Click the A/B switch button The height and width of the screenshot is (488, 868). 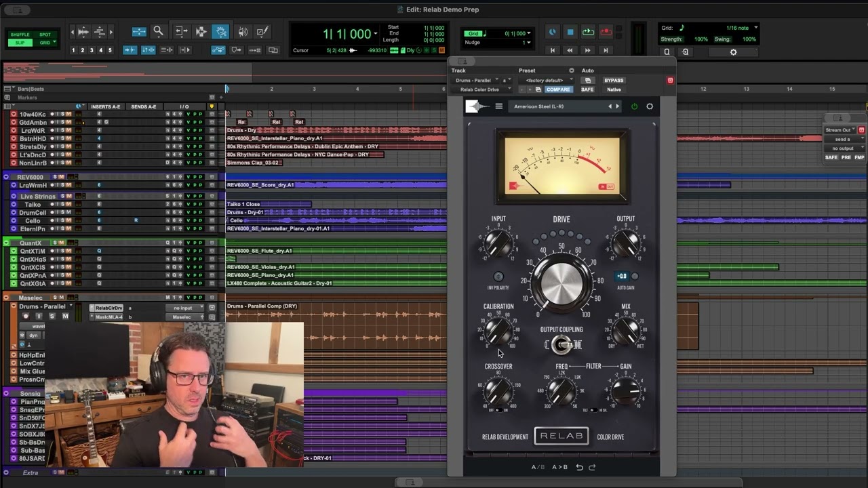tap(538, 467)
